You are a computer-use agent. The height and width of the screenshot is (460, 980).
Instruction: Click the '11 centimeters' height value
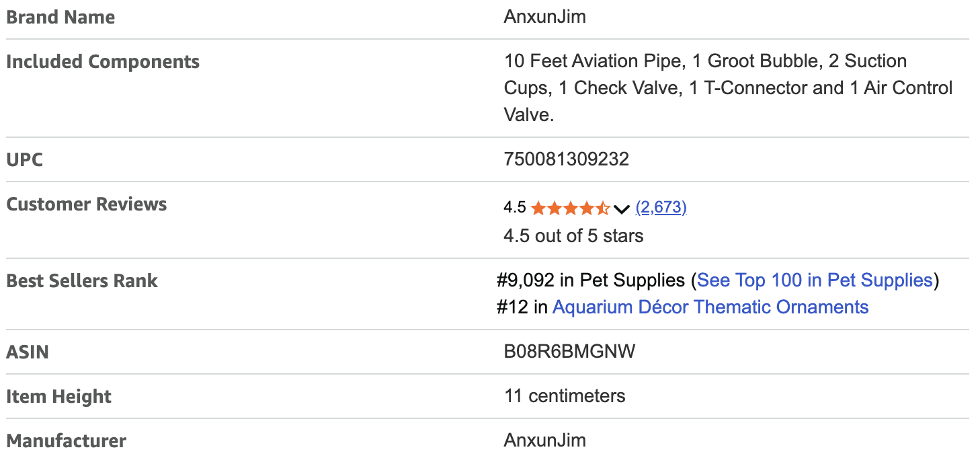pyautogui.click(x=565, y=396)
